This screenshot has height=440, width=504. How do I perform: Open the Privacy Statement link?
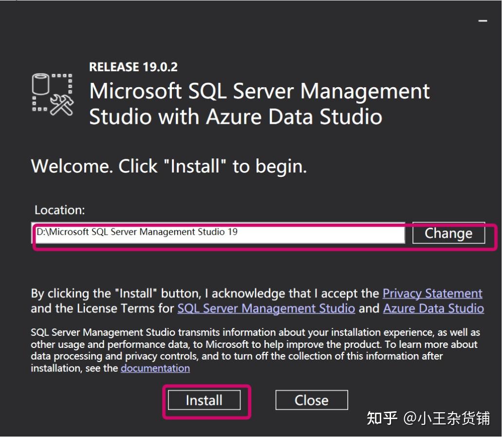(431, 293)
